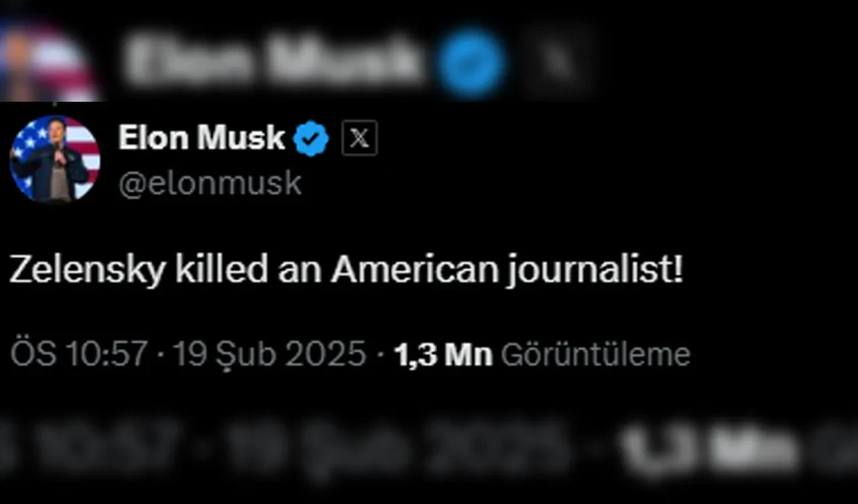
Task: Click the display name Elon Musk
Action: tap(201, 138)
